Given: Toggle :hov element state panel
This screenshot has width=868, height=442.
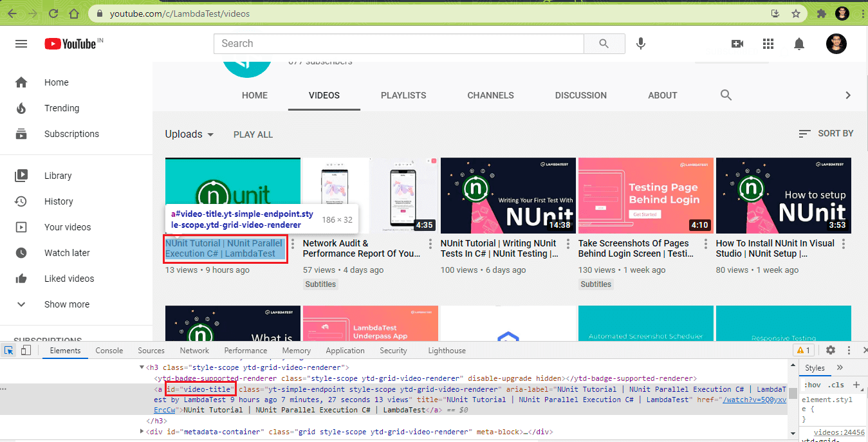Looking at the screenshot, I should pyautogui.click(x=813, y=385).
